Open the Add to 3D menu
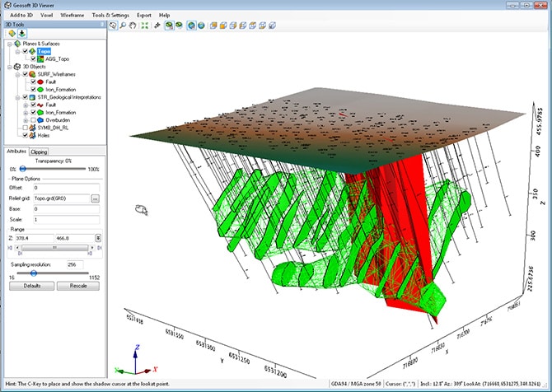 tap(21, 15)
